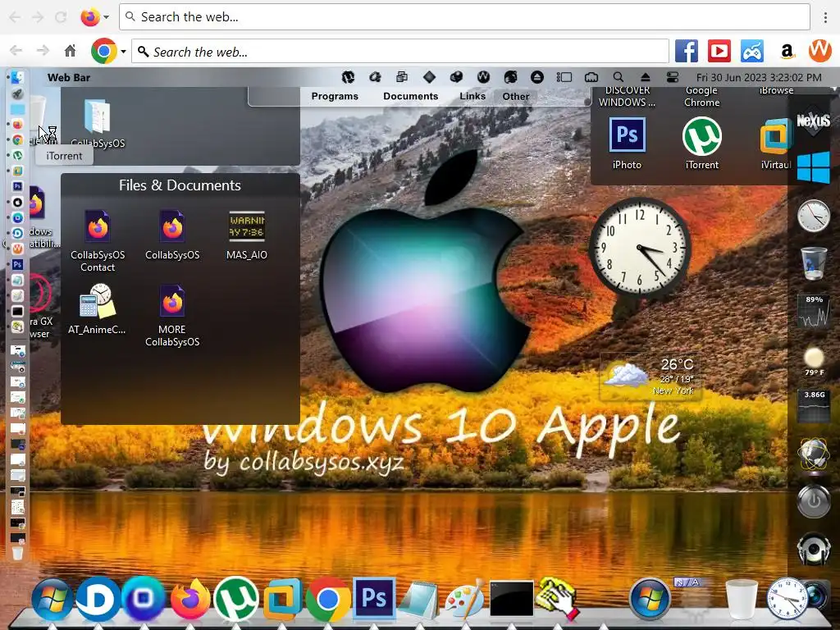Click the eject icon in menu bar
Image resolution: width=840 pixels, height=630 pixels.
tap(645, 77)
